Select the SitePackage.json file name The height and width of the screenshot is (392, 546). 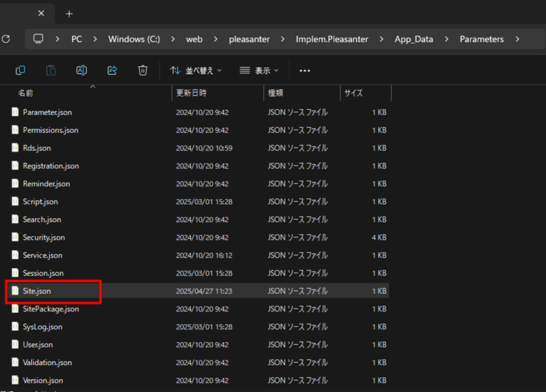[51, 309]
